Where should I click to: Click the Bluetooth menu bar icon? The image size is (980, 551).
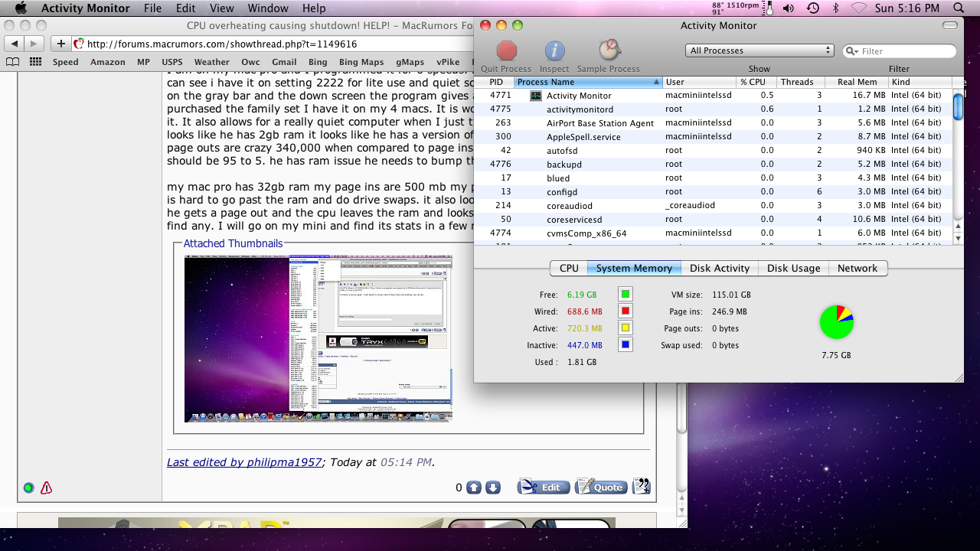pyautogui.click(x=836, y=8)
